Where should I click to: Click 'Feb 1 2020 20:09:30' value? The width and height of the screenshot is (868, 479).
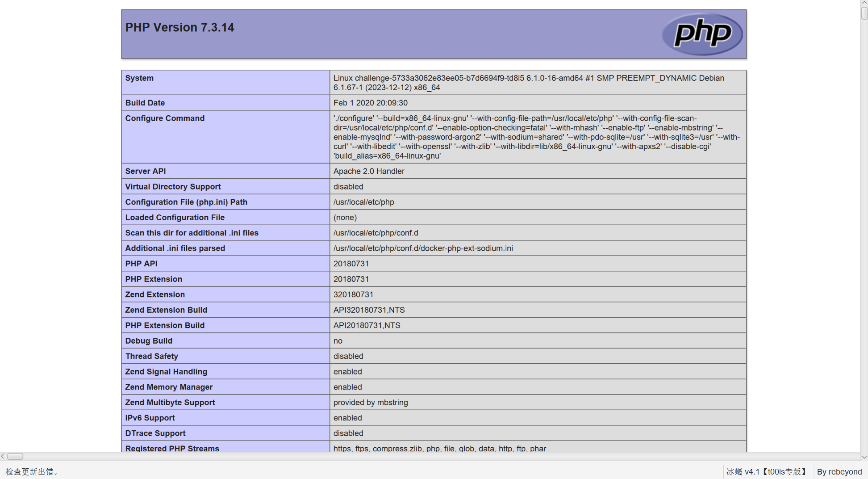pyautogui.click(x=370, y=103)
